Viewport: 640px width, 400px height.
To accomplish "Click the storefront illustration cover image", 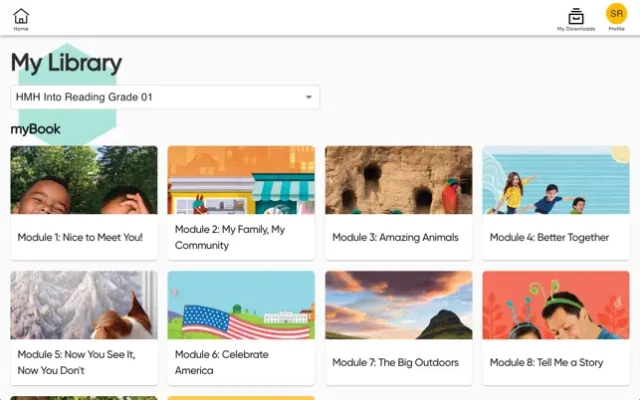I will tap(241, 180).
